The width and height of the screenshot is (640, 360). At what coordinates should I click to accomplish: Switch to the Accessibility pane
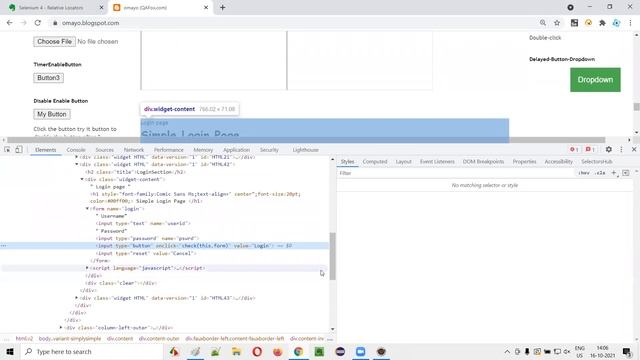(x=558, y=162)
